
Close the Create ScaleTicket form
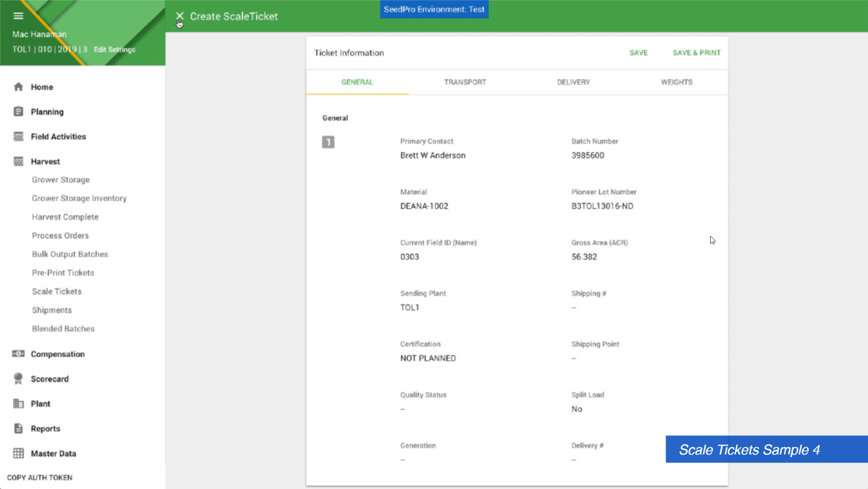180,16
